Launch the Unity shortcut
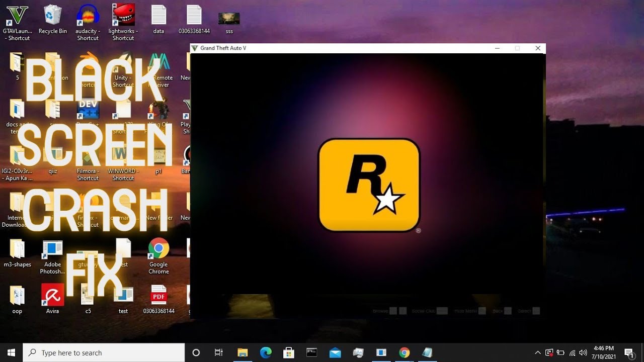Screen dimensions: 644x362 pos(123,70)
